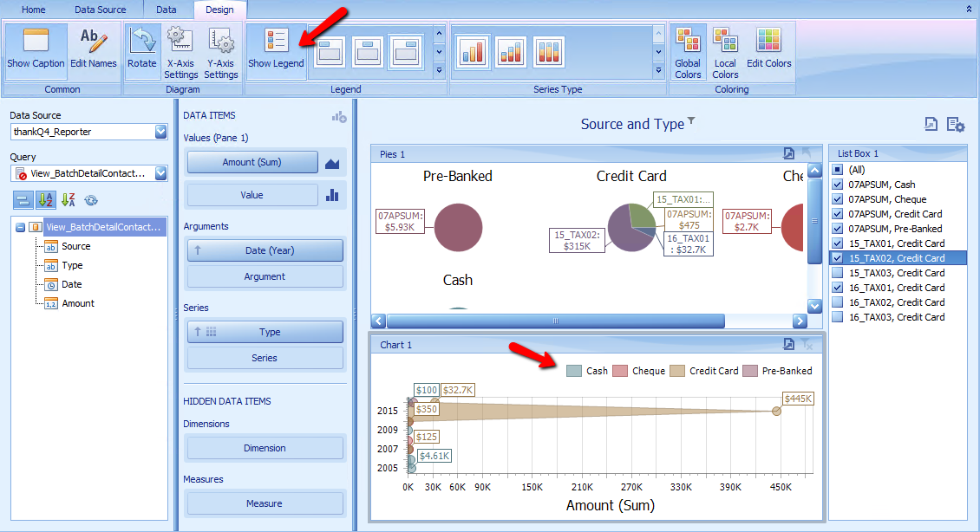Uncheck 15_TAX01, Credit Card
Viewport: 980px width, 532px height.
(838, 243)
